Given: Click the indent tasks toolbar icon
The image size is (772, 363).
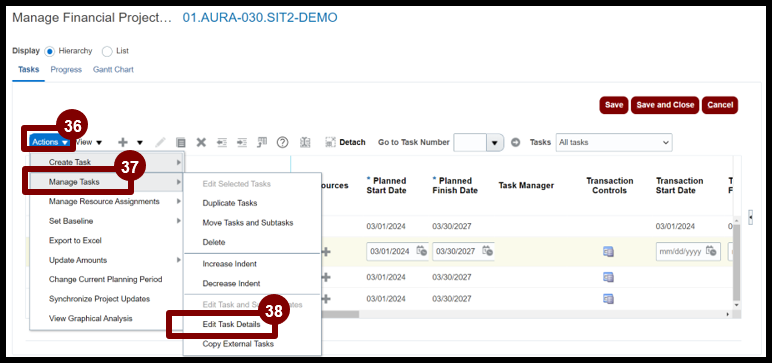Looking at the screenshot, I should [x=241, y=142].
